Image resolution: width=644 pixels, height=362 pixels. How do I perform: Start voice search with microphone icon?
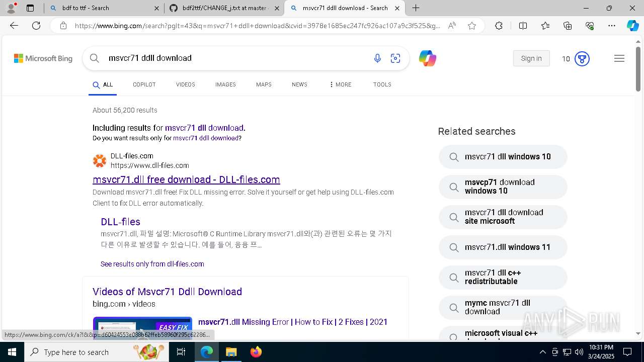377,58
